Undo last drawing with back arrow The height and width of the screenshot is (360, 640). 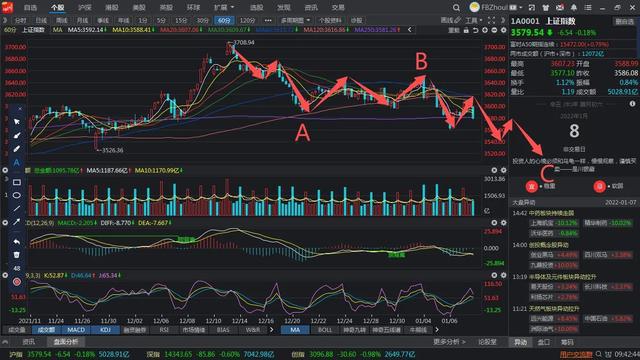(x=17, y=242)
